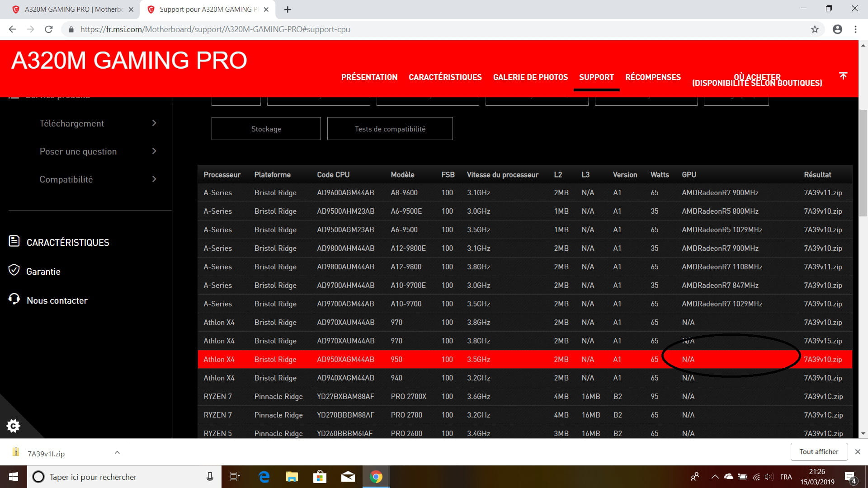This screenshot has width=868, height=488.
Task: Open the GALERIE DE PHOTOS nav item
Action: pyautogui.click(x=530, y=77)
